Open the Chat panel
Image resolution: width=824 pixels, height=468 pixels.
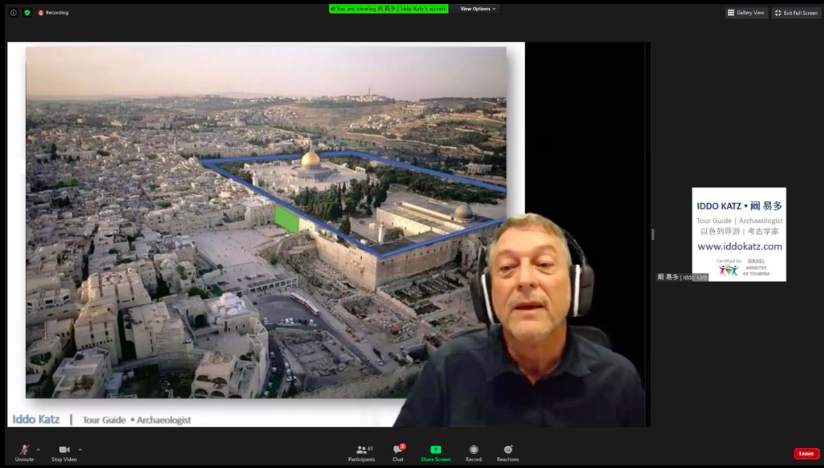[398, 453]
